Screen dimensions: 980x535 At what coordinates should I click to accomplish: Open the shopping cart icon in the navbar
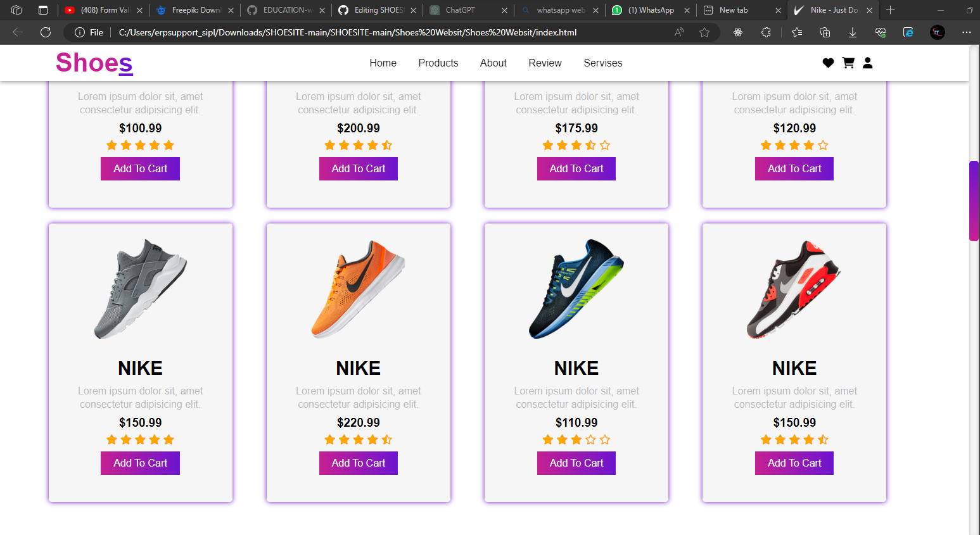click(848, 63)
